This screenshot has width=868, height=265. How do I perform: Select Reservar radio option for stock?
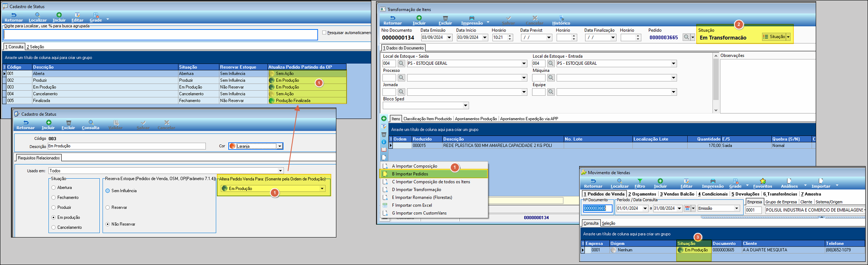click(x=107, y=207)
